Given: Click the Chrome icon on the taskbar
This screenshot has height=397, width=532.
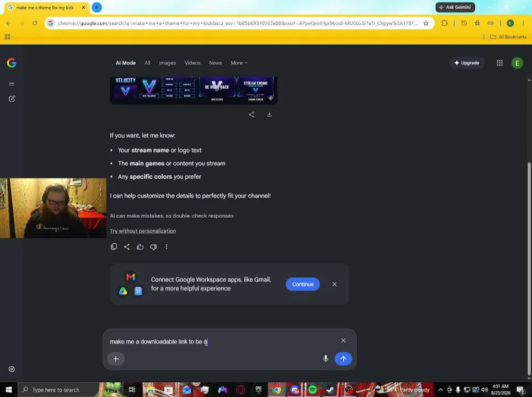Looking at the screenshot, I should [x=277, y=389].
